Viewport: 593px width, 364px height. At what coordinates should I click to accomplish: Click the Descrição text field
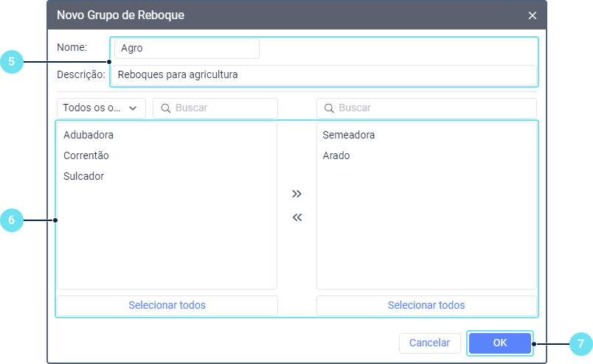coord(323,74)
